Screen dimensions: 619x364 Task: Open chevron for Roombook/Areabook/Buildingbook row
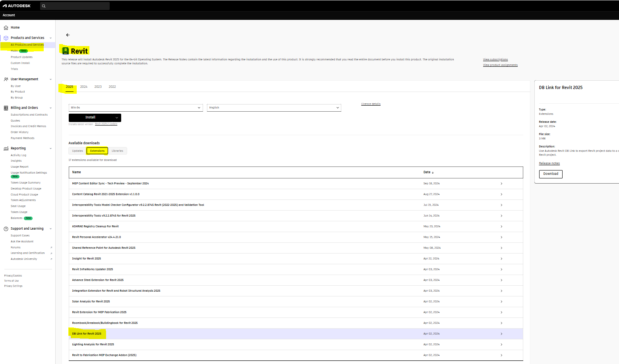click(x=501, y=323)
